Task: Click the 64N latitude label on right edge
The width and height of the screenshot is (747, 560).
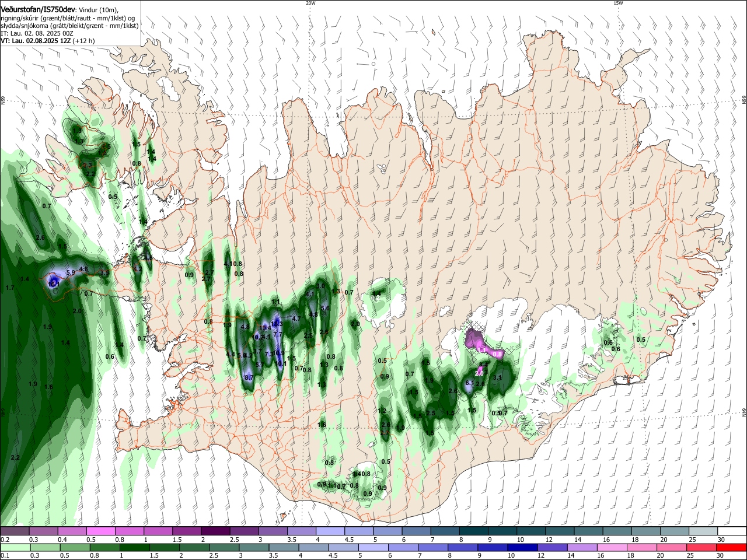Action: (x=744, y=413)
